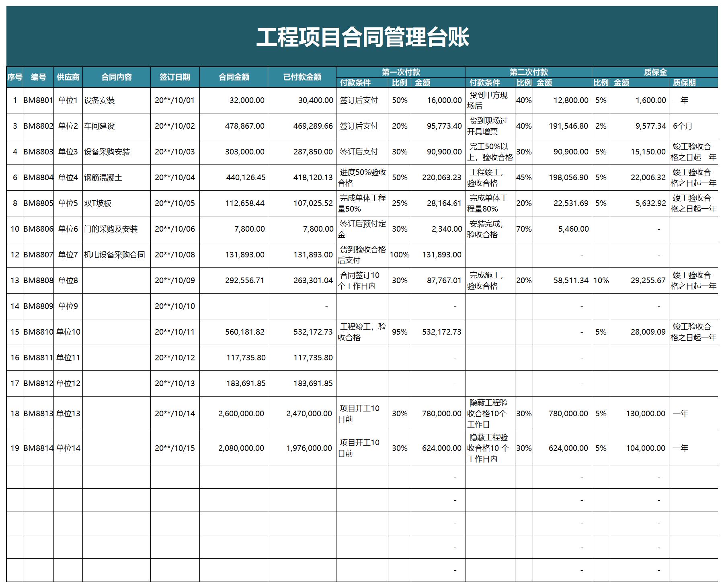Click second payment condition 货到现场过开具增票

[x=490, y=126]
